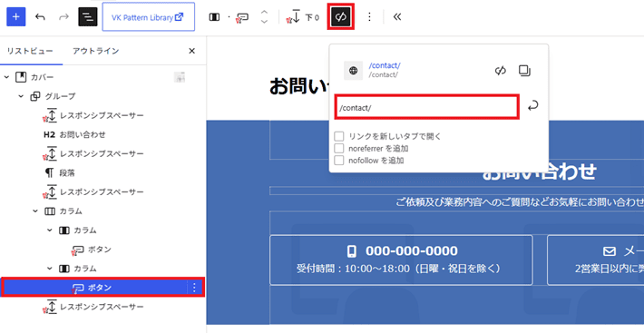Toggle the link button in the block toolbar
Image resolution: width=644 pixels, height=333 pixels.
click(x=341, y=17)
